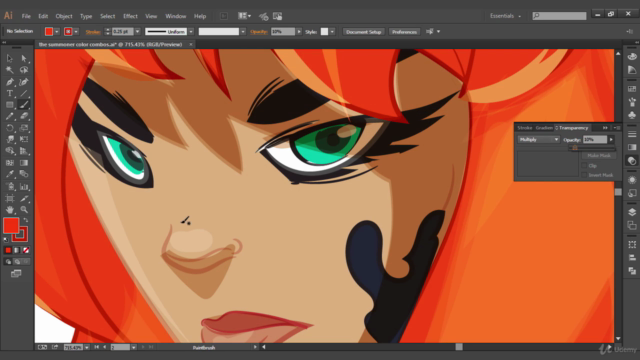Screen dimensions: 640x360
Task: Open the Symbols panel icon (club shape)
Action: (632, 116)
